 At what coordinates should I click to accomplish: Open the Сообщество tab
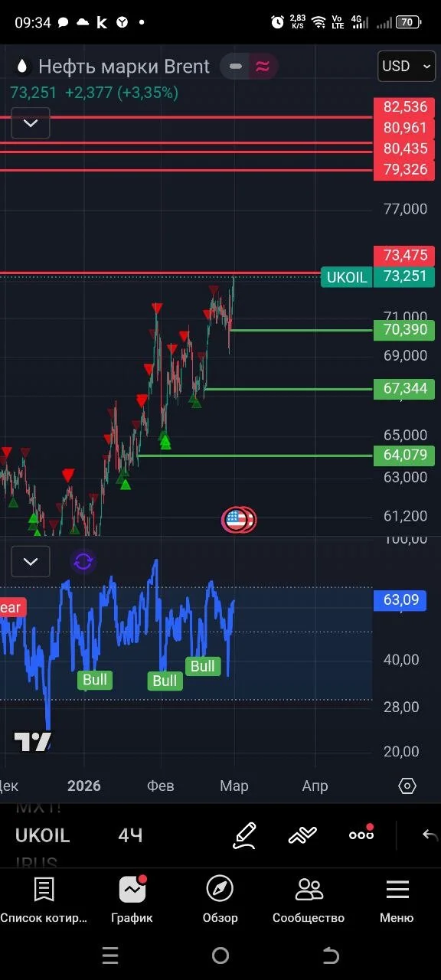pyautogui.click(x=309, y=899)
